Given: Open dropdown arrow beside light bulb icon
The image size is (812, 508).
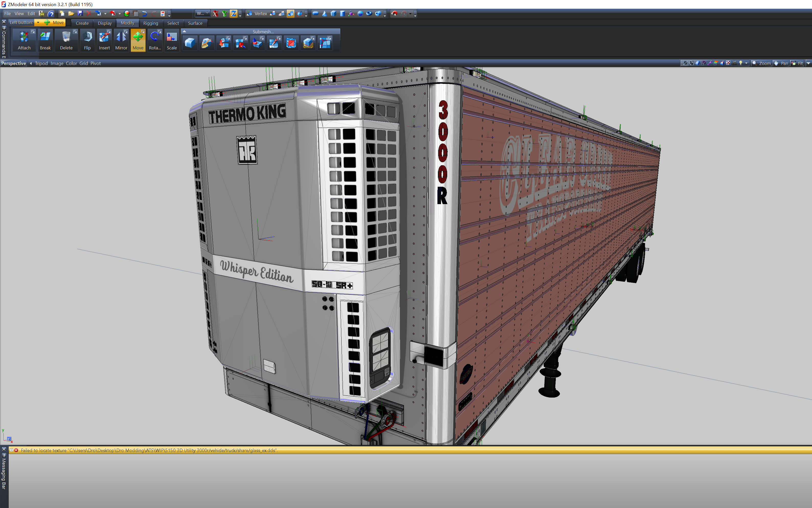Looking at the screenshot, I should 746,63.
